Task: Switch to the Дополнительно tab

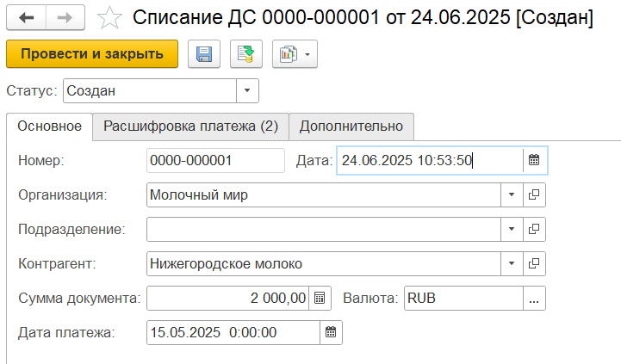Action: [351, 126]
